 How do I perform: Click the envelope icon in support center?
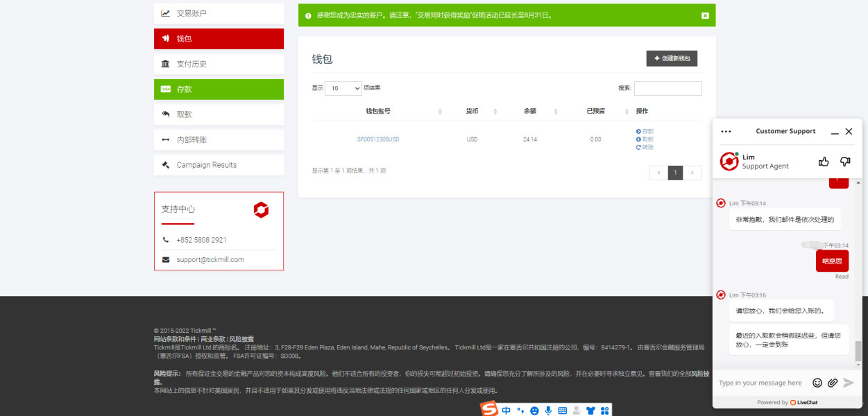coord(166,260)
